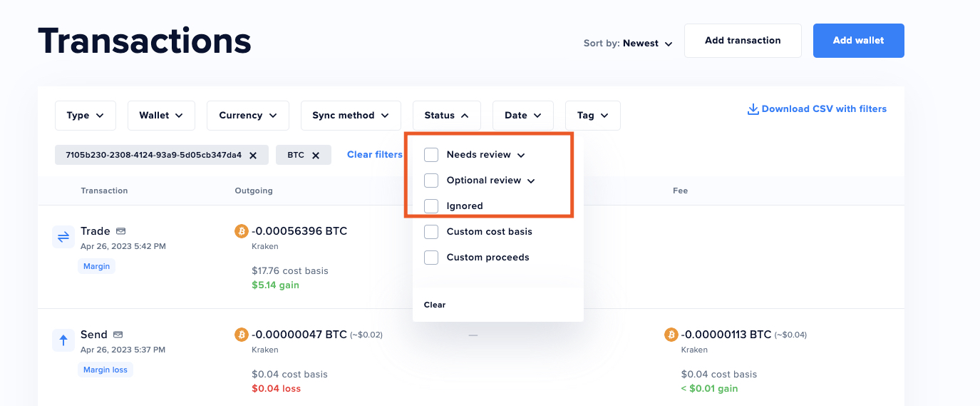The width and height of the screenshot is (980, 406).
Task: Open the Sync method filter dropdown
Action: pos(351,116)
